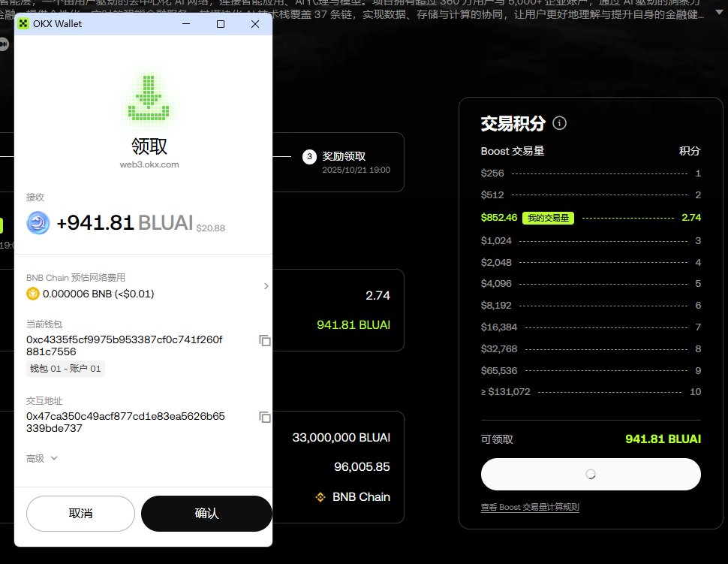Click the web3.okx.com domain text
728x564 pixels.
click(x=149, y=164)
